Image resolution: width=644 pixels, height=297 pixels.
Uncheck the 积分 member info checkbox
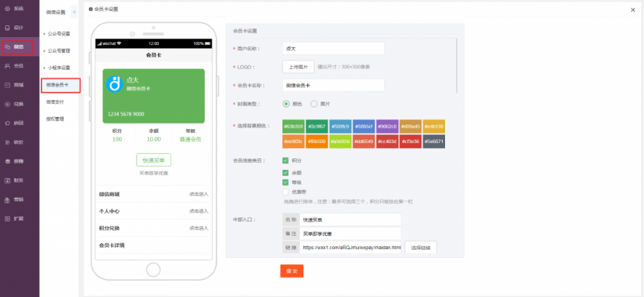point(285,160)
